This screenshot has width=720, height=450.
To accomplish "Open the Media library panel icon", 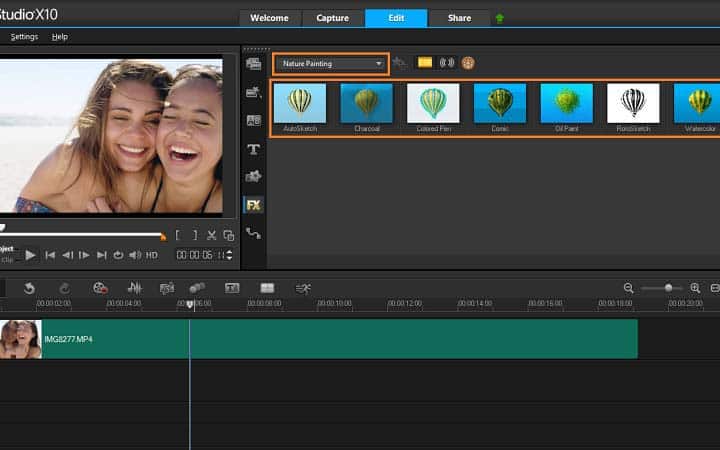I will pyautogui.click(x=253, y=64).
